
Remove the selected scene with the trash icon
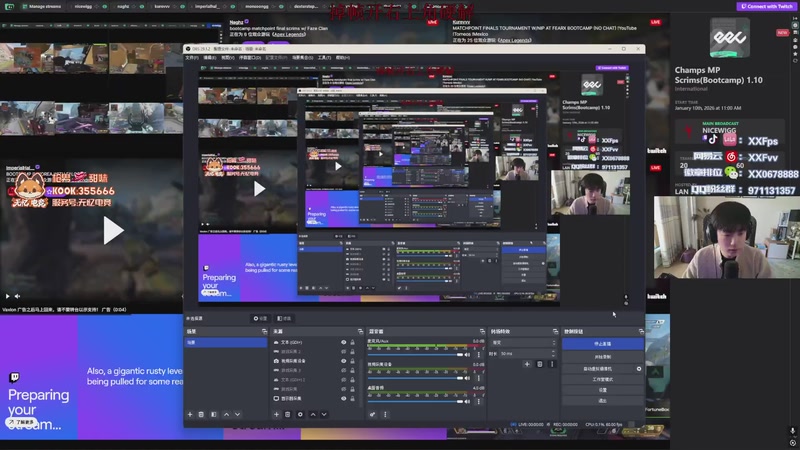click(201, 414)
